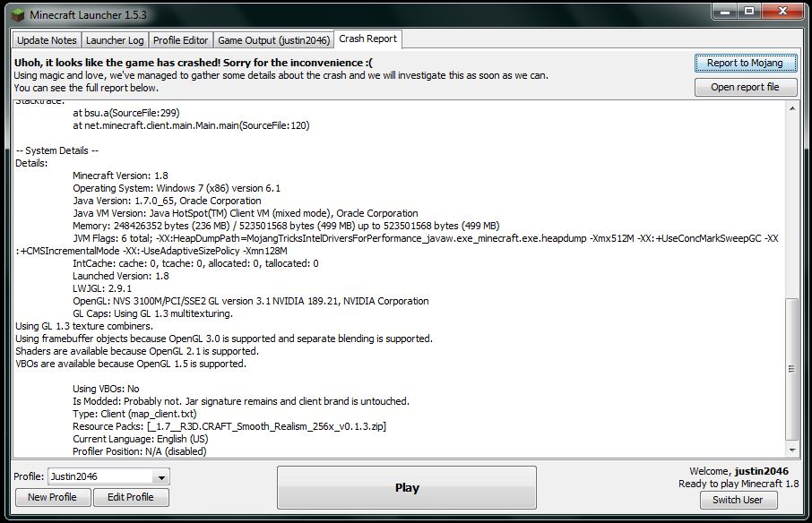Click the 'Java Version: 1.7.0_65' line
The image size is (812, 523).
(167, 201)
